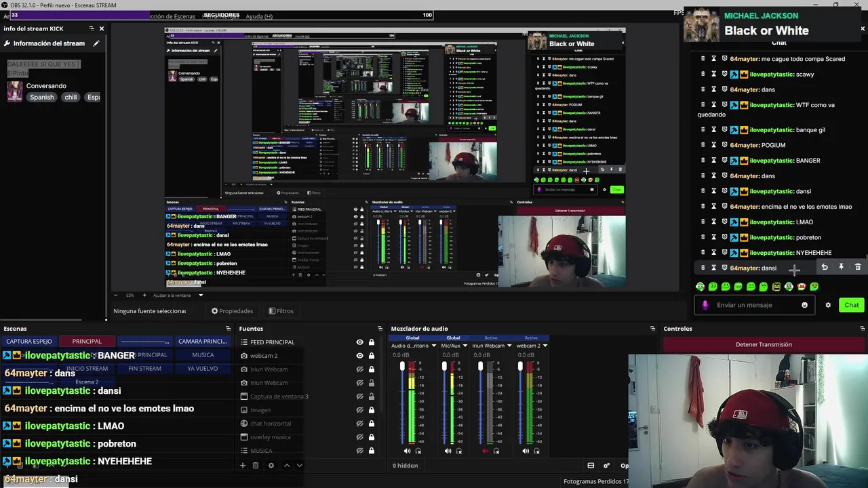The width and height of the screenshot is (868, 488).
Task: Delete the BANGER message with left trash icon
Action: click(x=703, y=161)
